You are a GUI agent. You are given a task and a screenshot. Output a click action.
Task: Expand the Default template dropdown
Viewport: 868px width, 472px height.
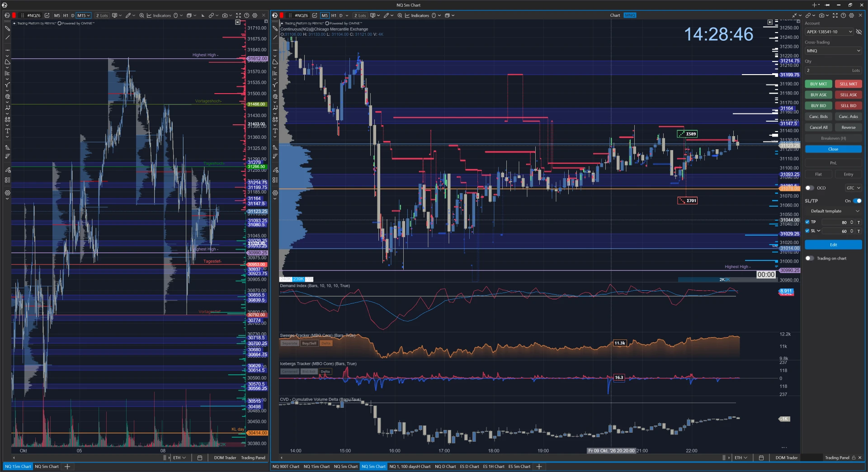[833, 211]
